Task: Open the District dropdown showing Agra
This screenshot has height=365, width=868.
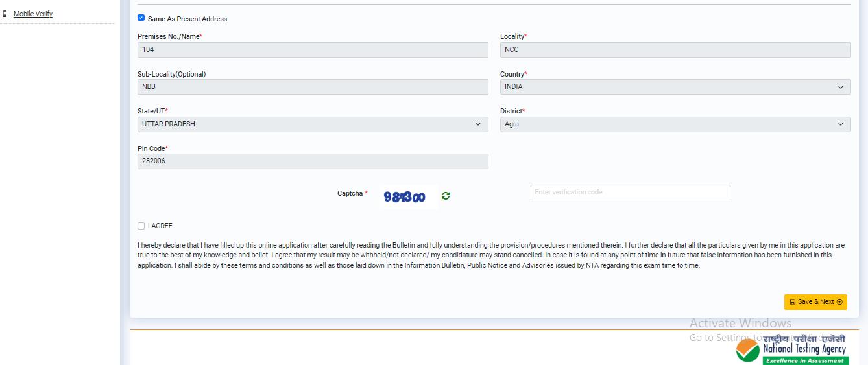Action: [675, 124]
